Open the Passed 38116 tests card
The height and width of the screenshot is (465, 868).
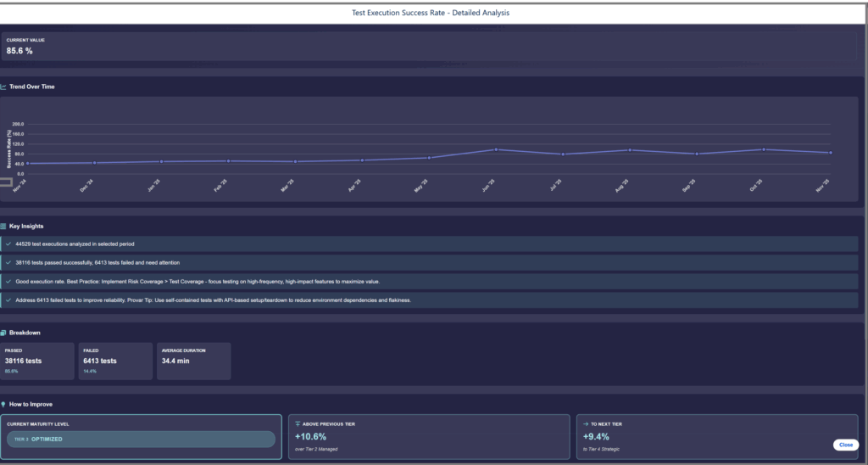coord(37,361)
